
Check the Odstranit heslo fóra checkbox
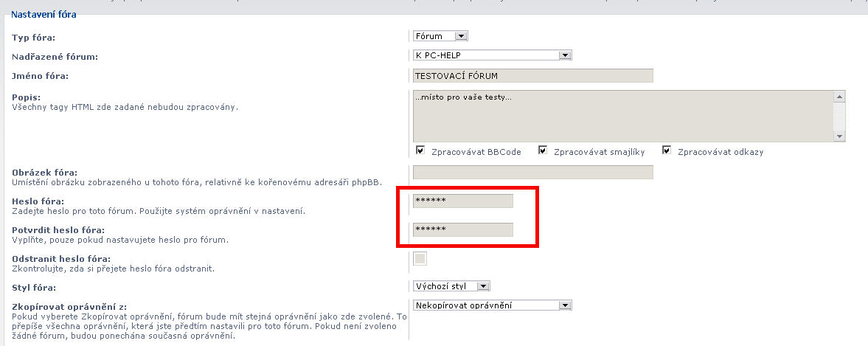(420, 258)
